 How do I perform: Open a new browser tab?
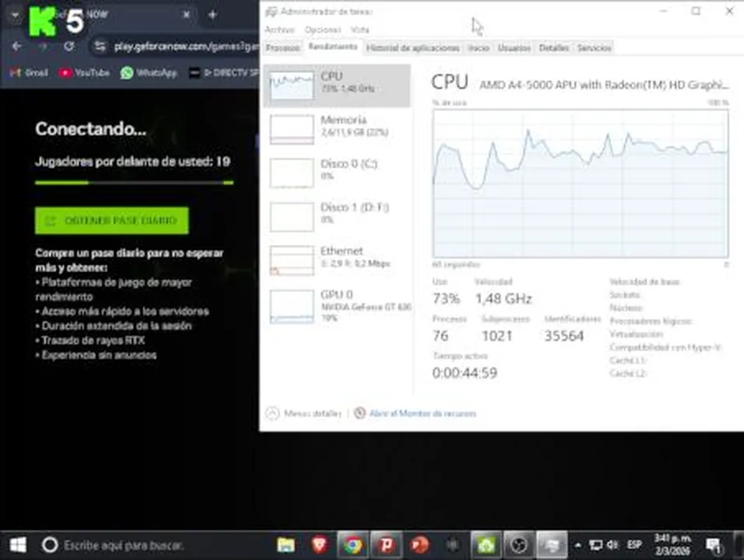pyautogui.click(x=212, y=15)
